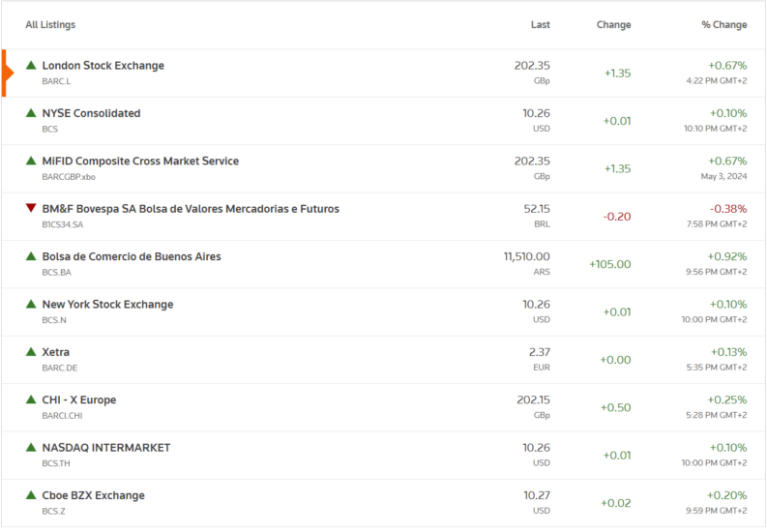767x532 pixels.
Task: Open the London Stock Exchange listing
Action: pos(103,66)
